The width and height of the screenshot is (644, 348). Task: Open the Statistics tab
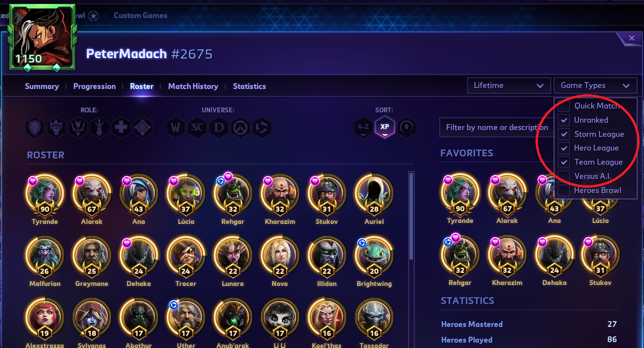[249, 86]
